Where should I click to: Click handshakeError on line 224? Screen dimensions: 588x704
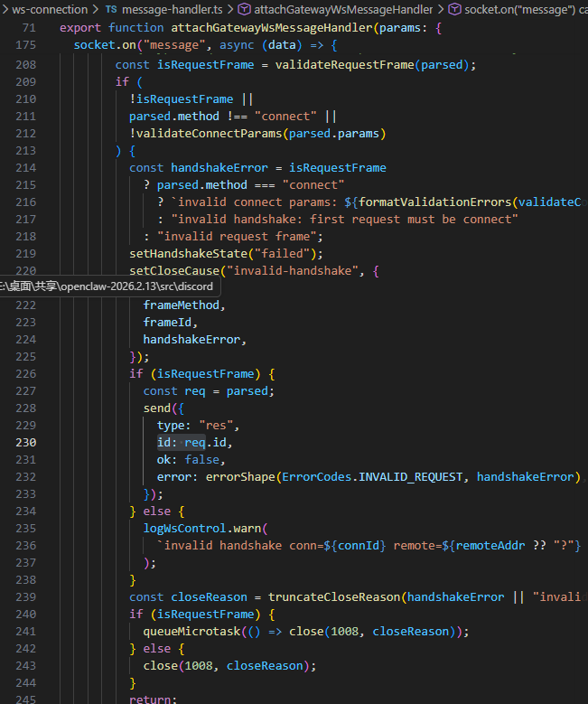pos(191,340)
